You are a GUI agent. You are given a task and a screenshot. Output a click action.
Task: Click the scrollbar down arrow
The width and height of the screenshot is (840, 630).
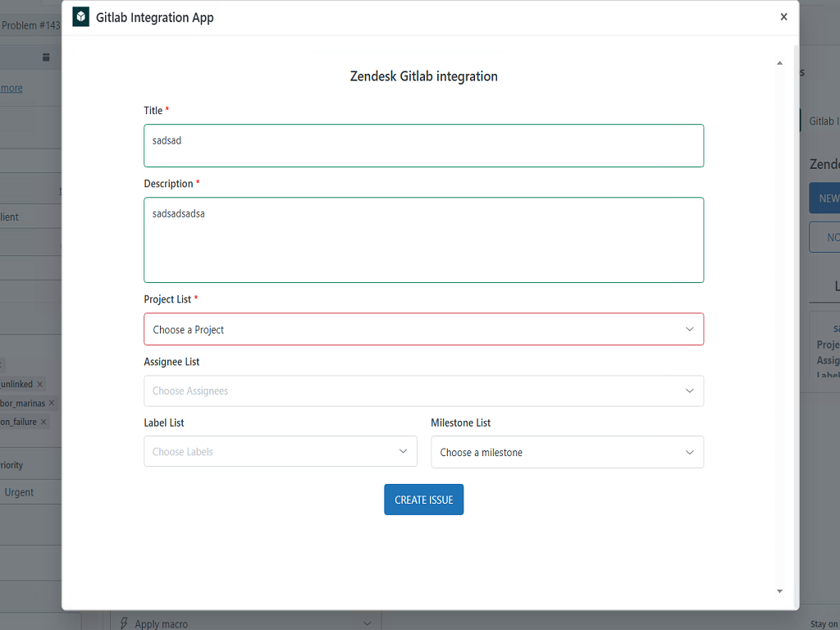point(779,591)
